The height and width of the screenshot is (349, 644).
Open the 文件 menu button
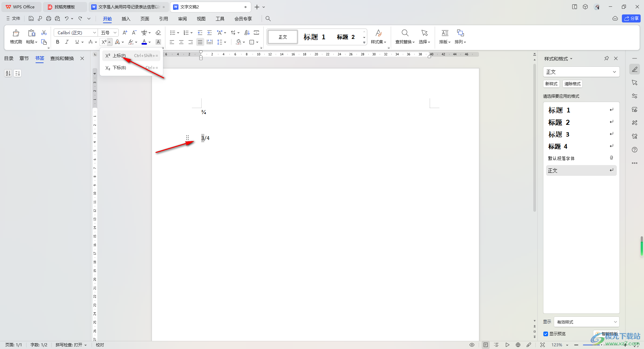click(x=13, y=18)
